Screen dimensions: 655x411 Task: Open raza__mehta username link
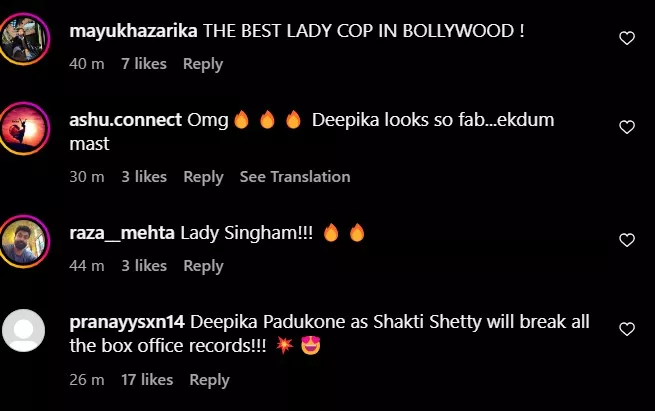pyautogui.click(x=122, y=233)
